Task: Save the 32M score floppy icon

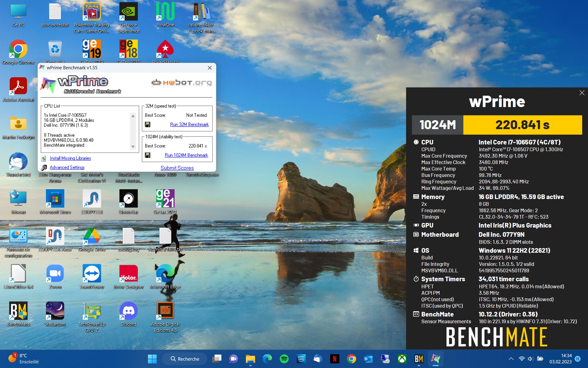Action: [x=148, y=125]
